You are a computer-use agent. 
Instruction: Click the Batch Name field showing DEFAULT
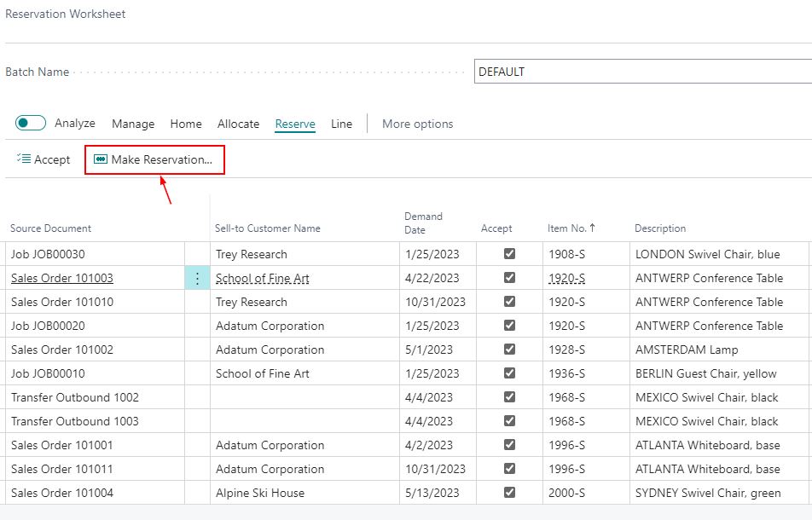pyautogui.click(x=642, y=72)
